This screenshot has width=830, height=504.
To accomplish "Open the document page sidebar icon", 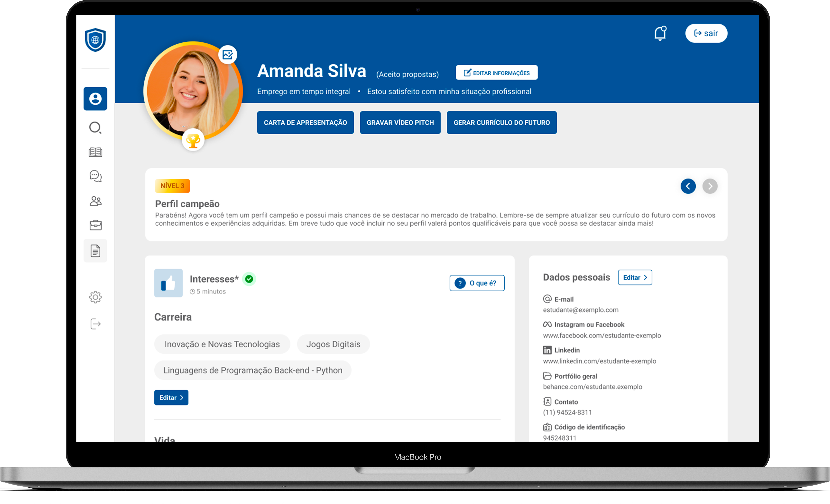I will click(95, 251).
